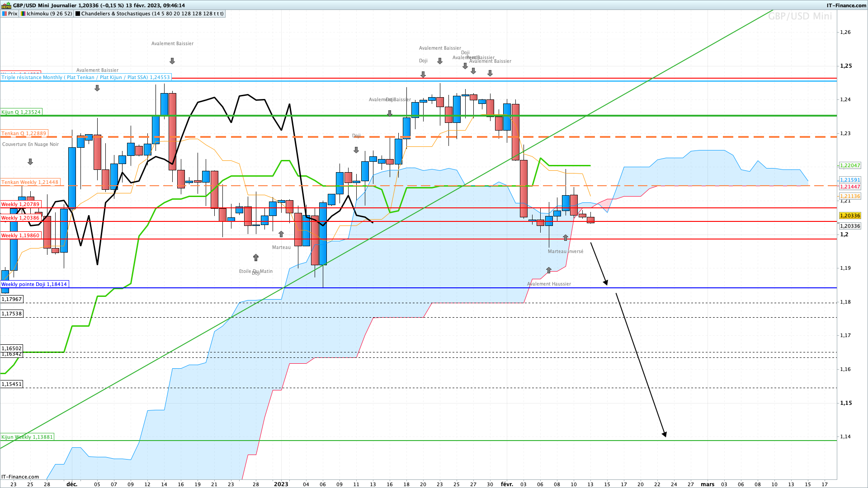Select the Kijun Weekly 1,13881 label

pyautogui.click(x=27, y=437)
